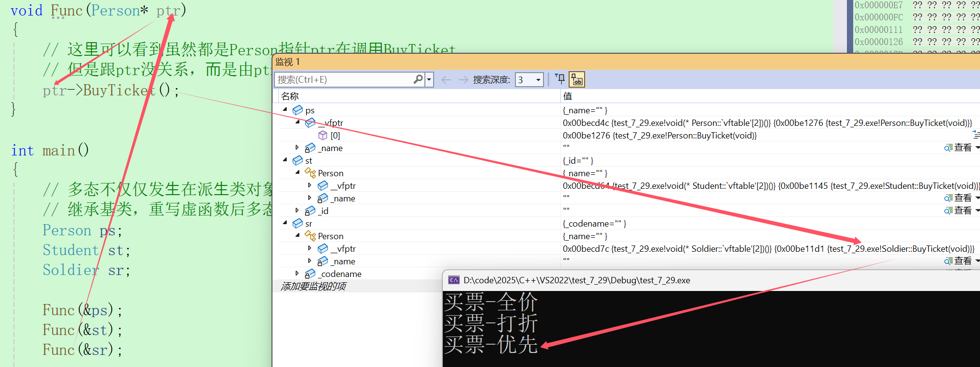Click the locked field icon of ps _name

click(310, 148)
